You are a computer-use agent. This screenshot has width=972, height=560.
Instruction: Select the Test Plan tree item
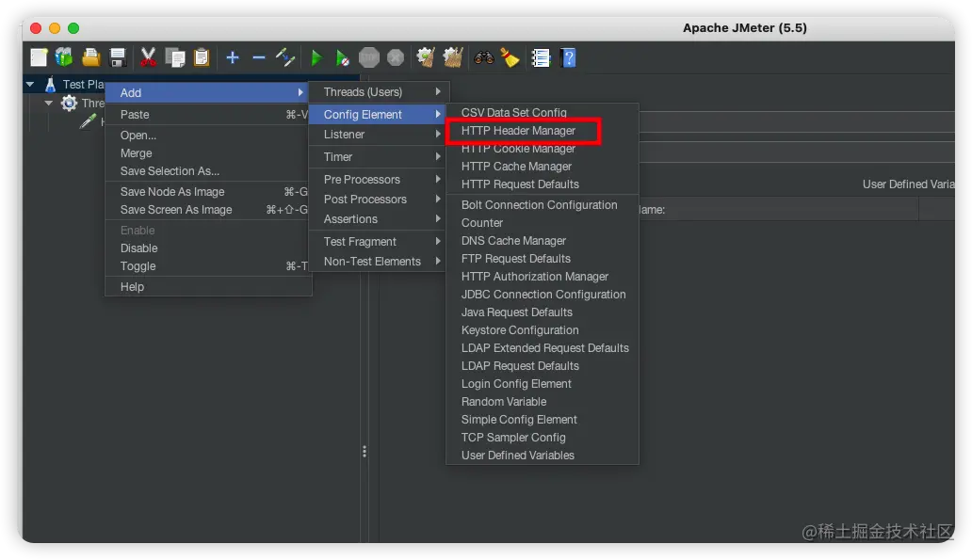(83, 85)
